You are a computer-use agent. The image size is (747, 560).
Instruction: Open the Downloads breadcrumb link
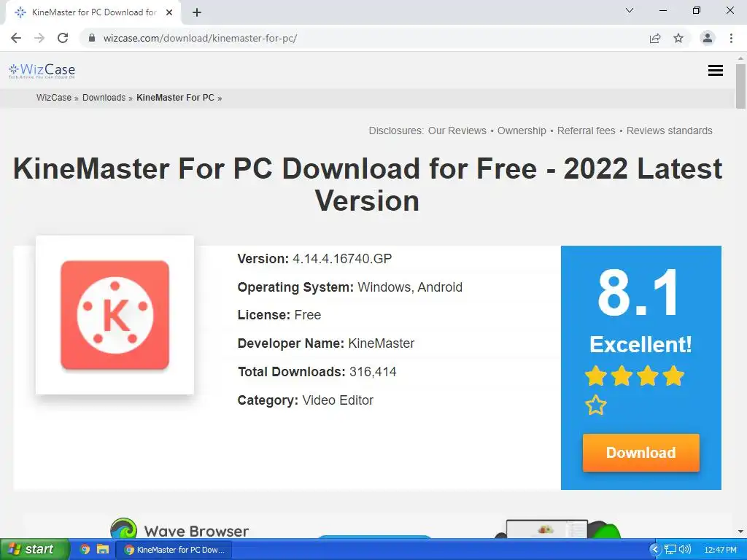[x=104, y=98]
